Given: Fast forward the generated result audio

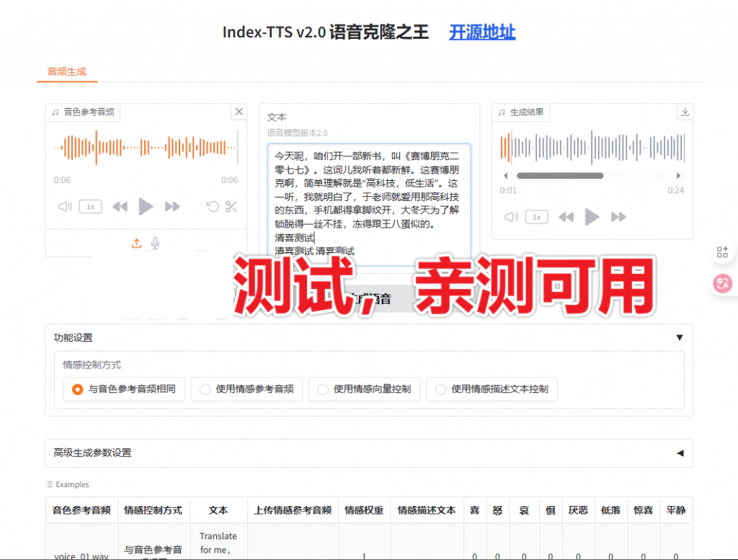Looking at the screenshot, I should tap(618, 217).
